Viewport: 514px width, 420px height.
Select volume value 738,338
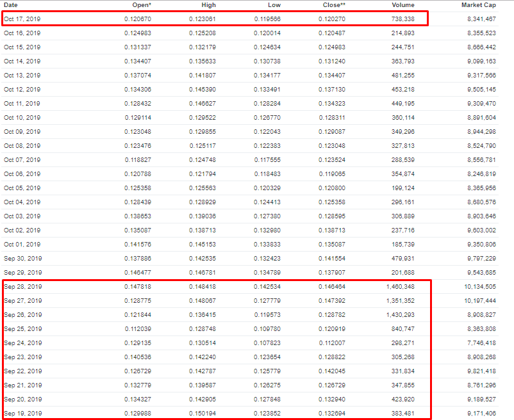point(403,19)
